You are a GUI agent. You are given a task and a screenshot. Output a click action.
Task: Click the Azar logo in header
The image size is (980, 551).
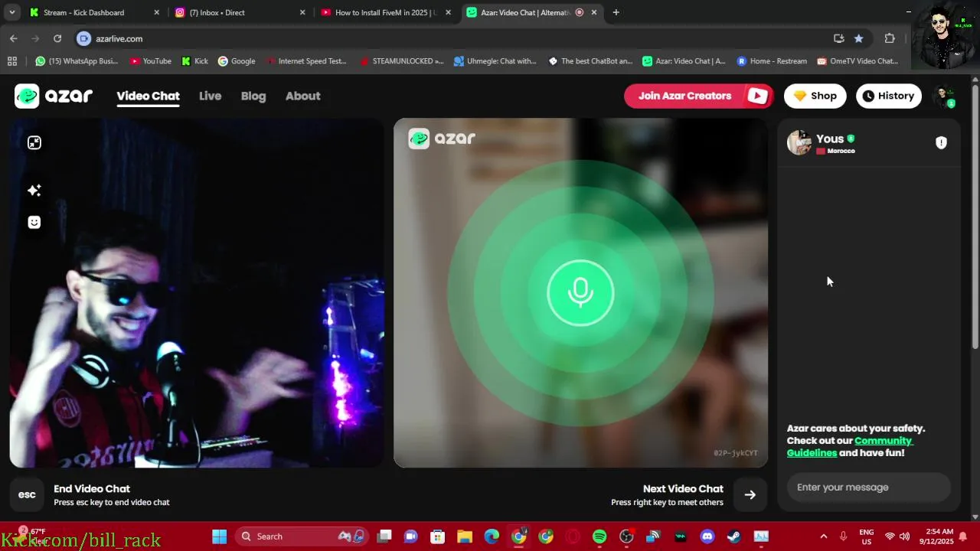click(54, 96)
